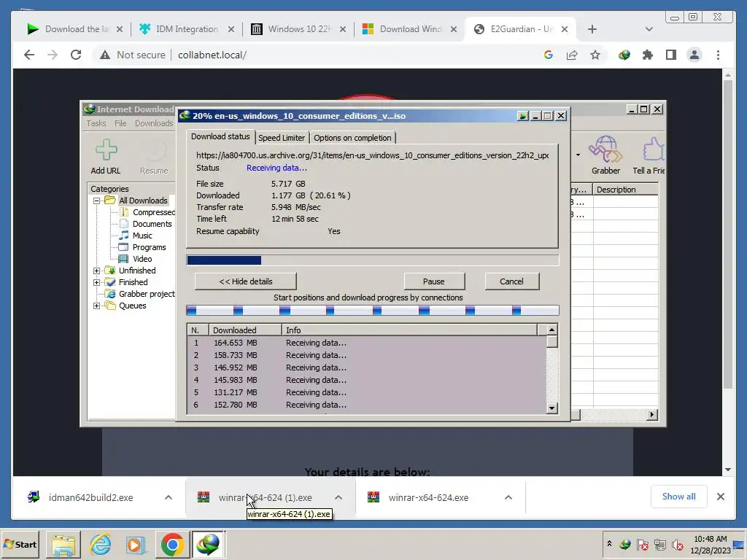Viewport: 747px width, 560px height.
Task: Click the Google icon in address bar
Action: (549, 55)
